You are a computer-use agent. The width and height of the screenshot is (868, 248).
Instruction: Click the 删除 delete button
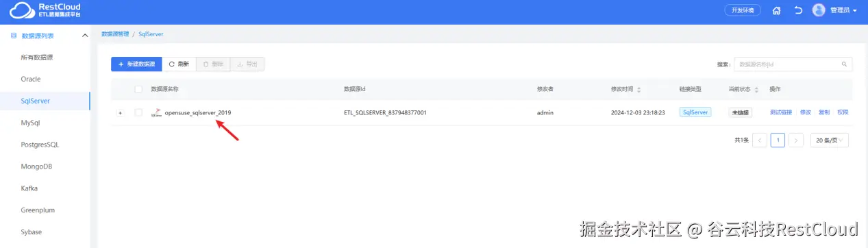(x=213, y=64)
